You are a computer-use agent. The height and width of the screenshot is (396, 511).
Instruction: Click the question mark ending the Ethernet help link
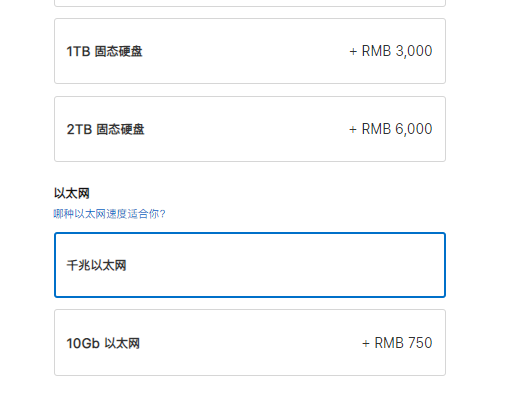click(162, 214)
